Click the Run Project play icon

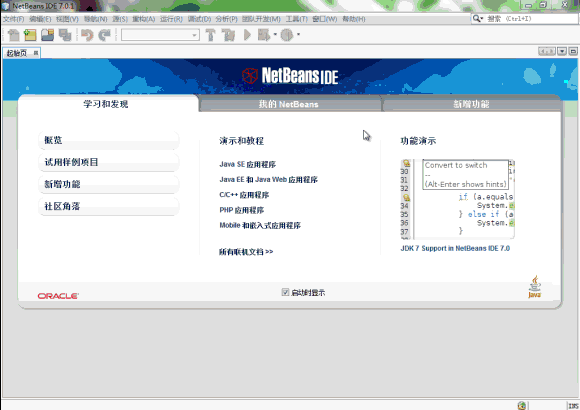pos(247,35)
